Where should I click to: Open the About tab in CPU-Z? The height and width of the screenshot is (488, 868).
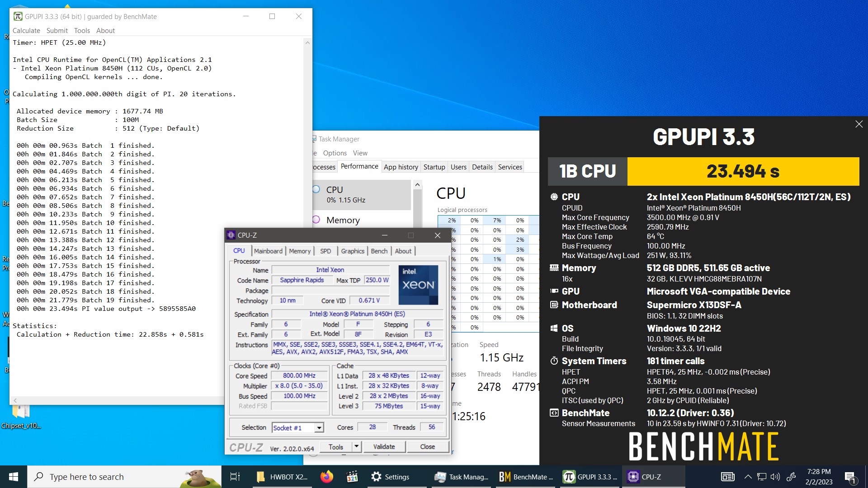pyautogui.click(x=403, y=251)
